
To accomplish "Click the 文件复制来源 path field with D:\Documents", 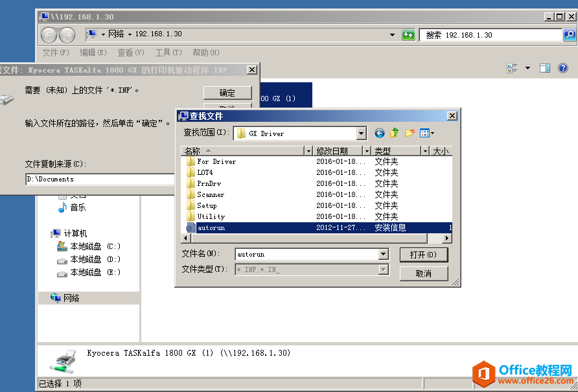I will [100, 179].
